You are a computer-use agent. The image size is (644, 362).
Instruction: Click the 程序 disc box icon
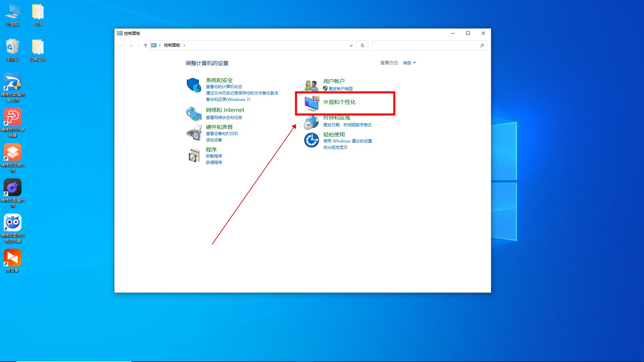(194, 156)
